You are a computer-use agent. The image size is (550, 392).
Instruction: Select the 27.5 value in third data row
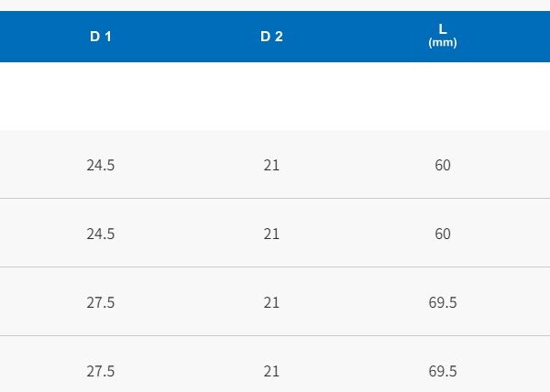[x=100, y=302]
